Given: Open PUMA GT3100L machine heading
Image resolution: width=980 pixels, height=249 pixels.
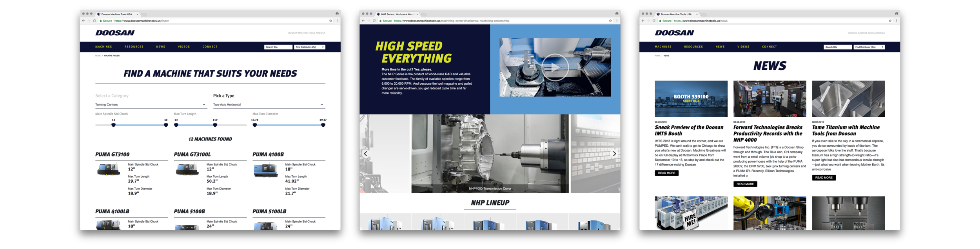Looking at the screenshot, I should pos(192,154).
